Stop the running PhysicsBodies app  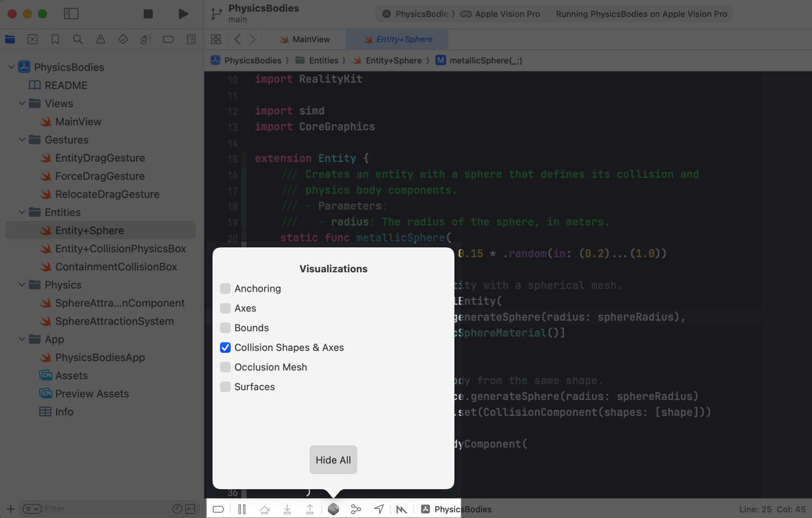point(148,14)
